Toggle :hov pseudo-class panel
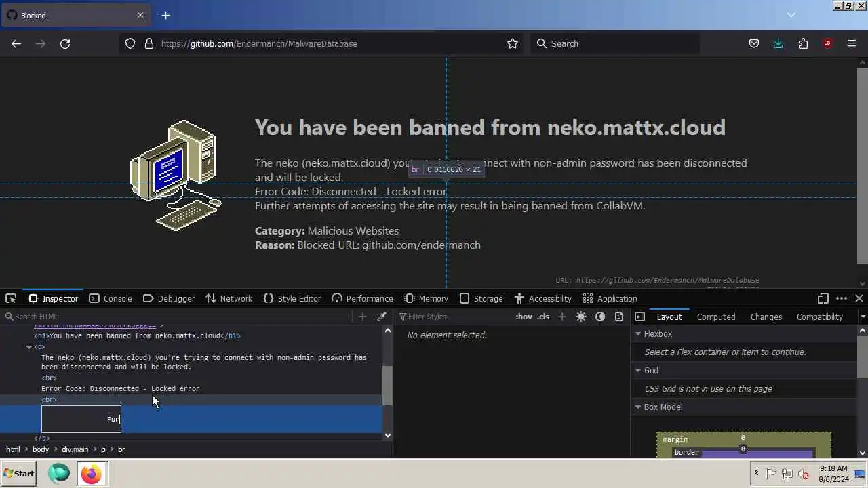 (524, 317)
